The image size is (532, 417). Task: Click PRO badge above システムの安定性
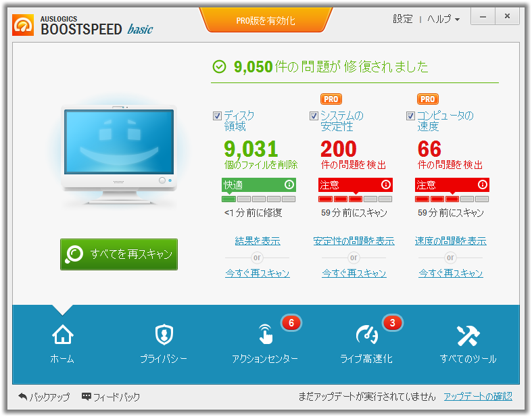(331, 99)
